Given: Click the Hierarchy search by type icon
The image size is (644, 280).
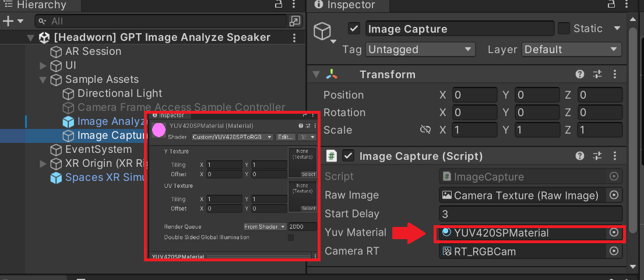Looking at the screenshot, I should [295, 21].
